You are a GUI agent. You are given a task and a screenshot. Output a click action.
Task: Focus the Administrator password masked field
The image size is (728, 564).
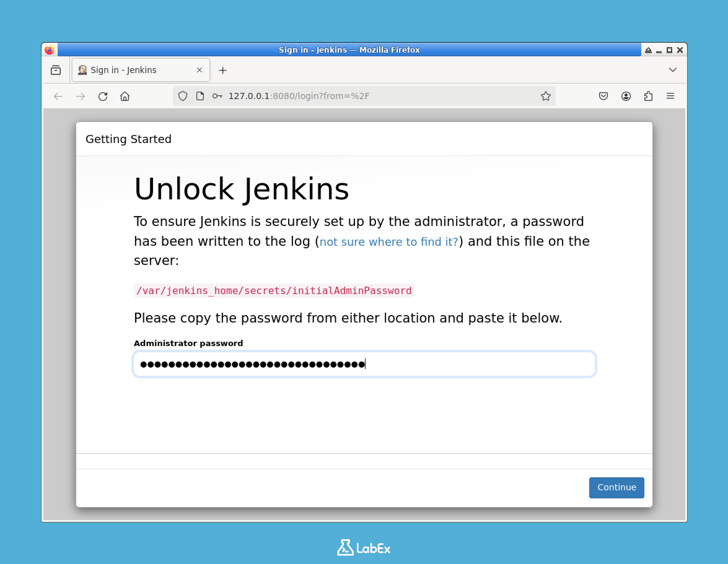pyautogui.click(x=365, y=364)
